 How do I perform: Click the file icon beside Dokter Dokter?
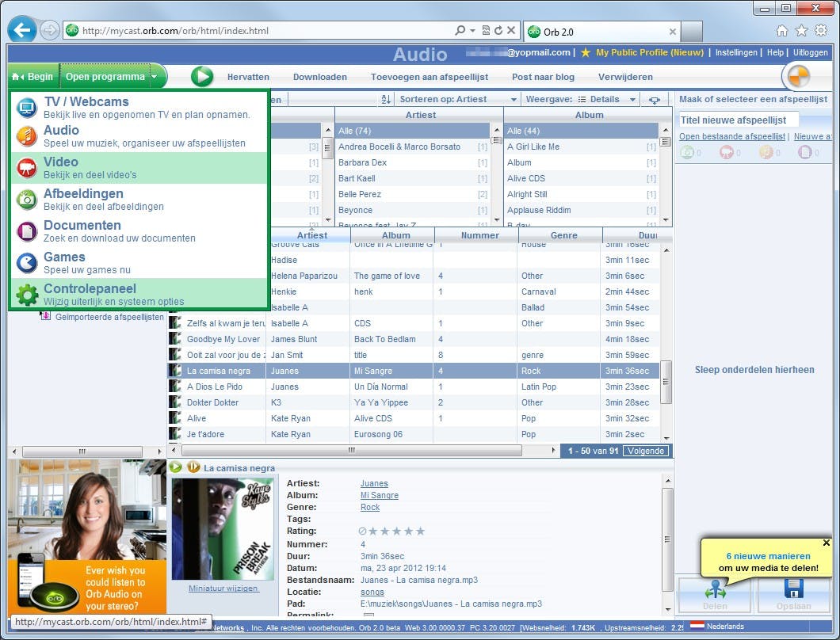point(174,402)
